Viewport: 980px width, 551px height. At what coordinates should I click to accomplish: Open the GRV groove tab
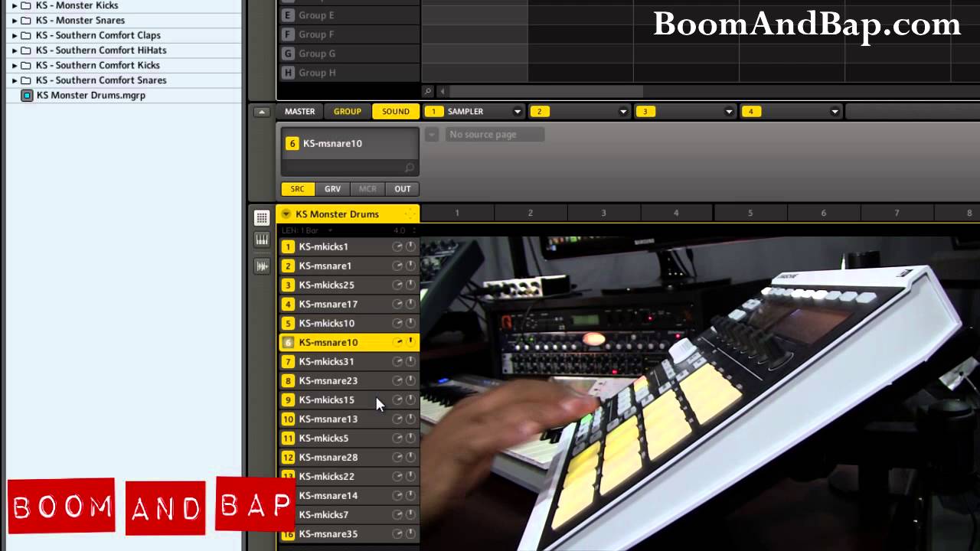pos(332,189)
